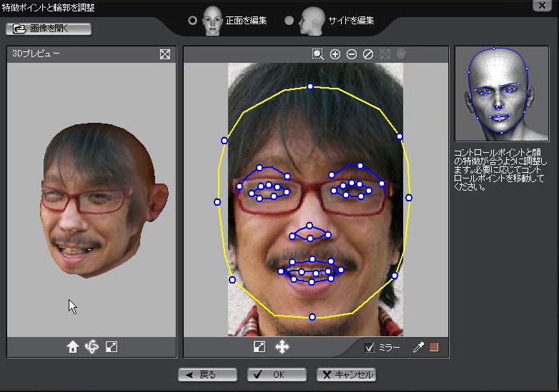Viewport: 559px width, 392px height.
Task: Click the scale icon under the photo editor
Action: coord(260,347)
